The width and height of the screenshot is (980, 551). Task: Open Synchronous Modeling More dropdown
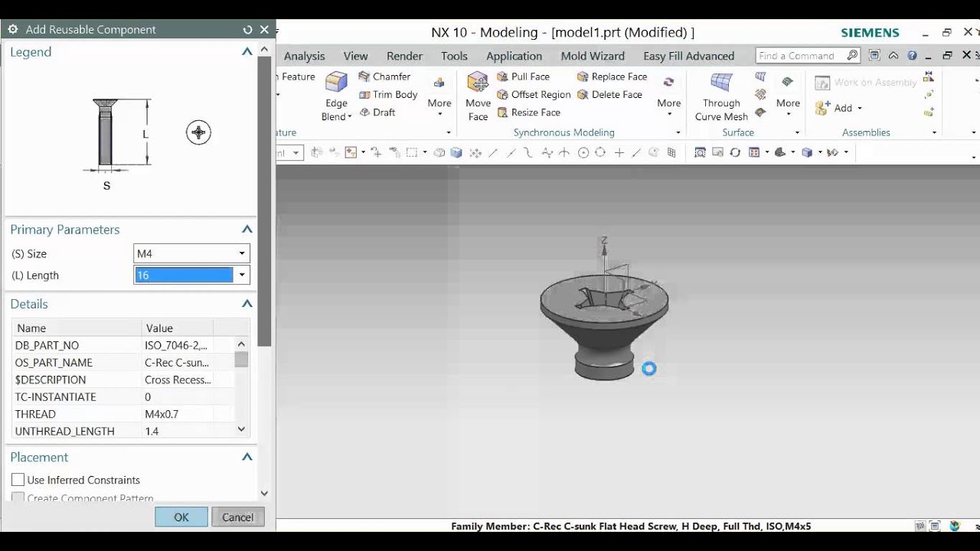tap(668, 96)
